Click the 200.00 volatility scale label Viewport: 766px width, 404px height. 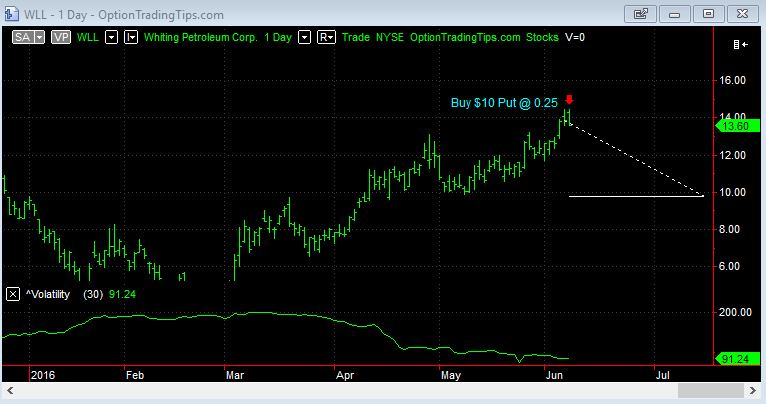coord(735,312)
